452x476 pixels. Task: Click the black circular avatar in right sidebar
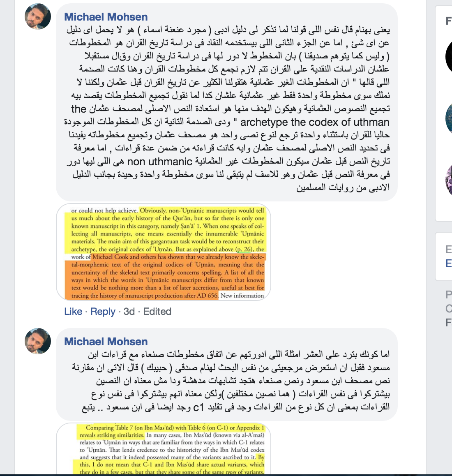tap(449, 57)
